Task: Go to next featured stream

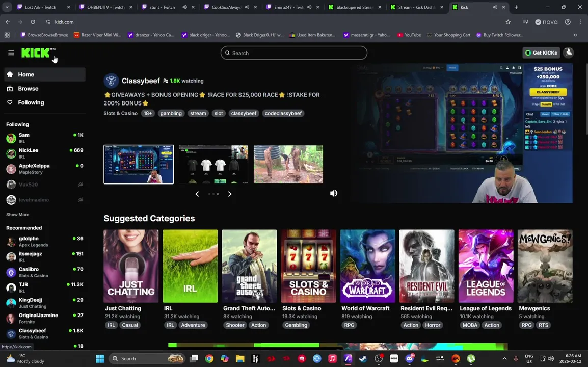Action: (230, 194)
